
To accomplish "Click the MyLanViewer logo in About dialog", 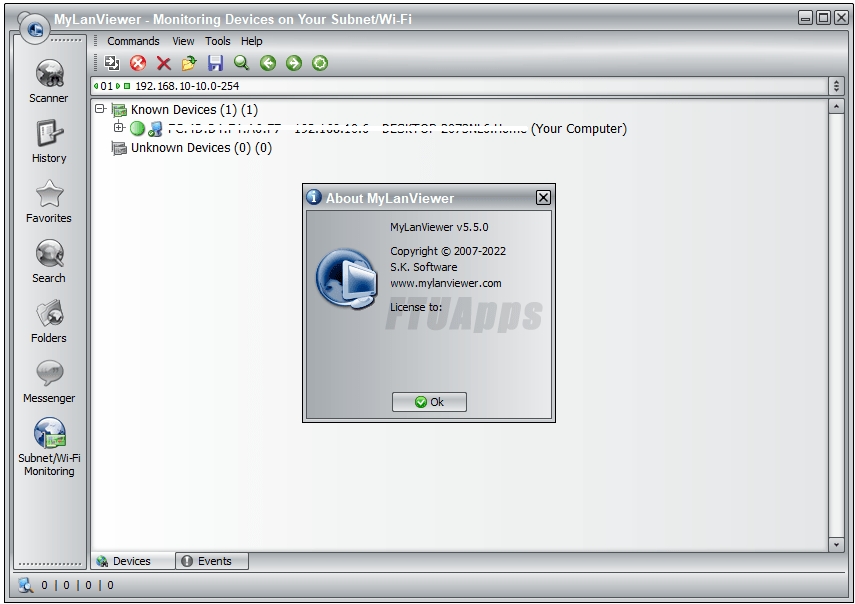I will (x=347, y=279).
